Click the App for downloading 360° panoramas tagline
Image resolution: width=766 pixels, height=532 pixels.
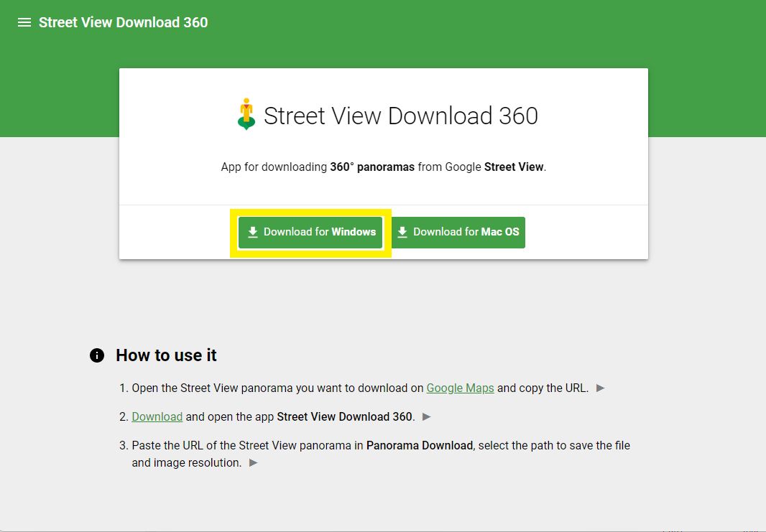coord(383,167)
